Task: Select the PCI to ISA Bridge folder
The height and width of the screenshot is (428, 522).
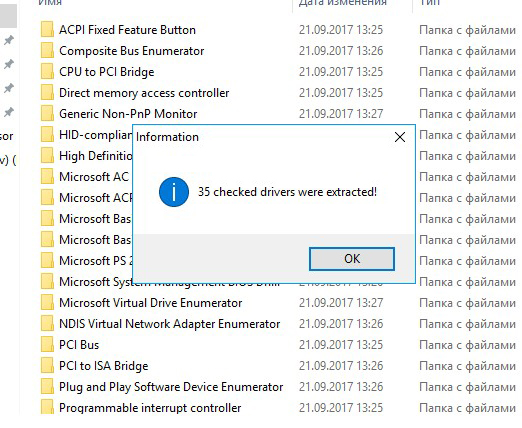Action: coord(103,366)
